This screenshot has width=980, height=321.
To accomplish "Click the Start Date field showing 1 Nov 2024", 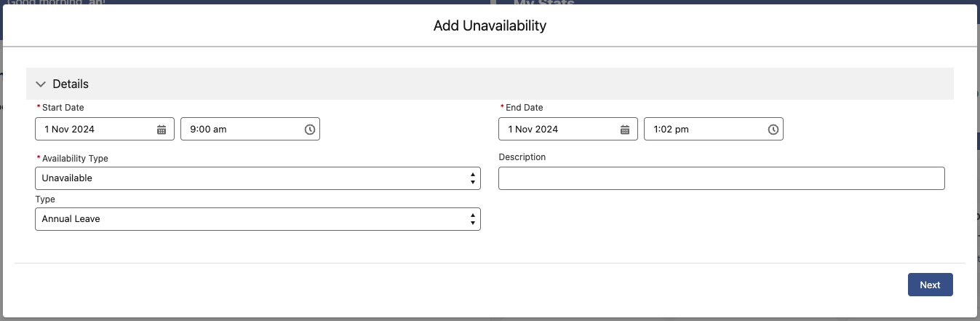I will tap(95, 130).
